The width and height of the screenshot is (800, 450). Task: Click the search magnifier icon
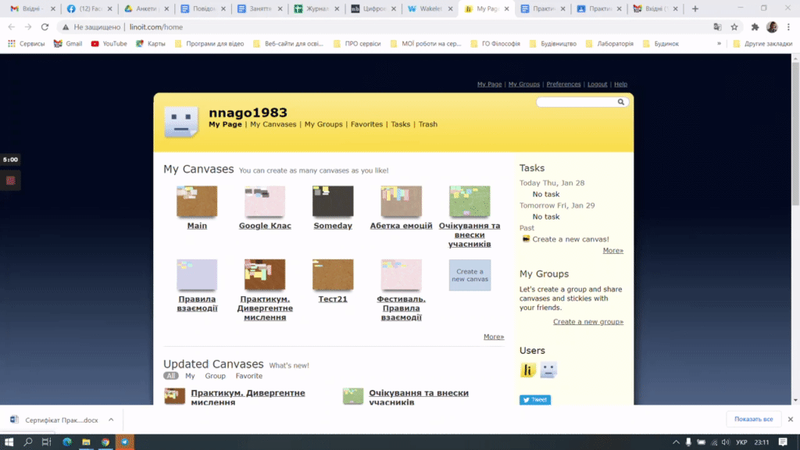click(x=621, y=102)
